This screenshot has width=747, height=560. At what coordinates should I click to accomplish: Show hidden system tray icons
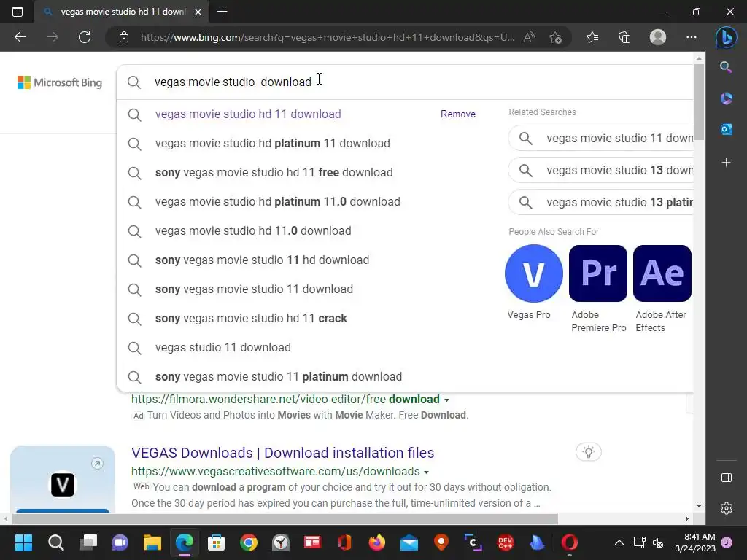619,542
